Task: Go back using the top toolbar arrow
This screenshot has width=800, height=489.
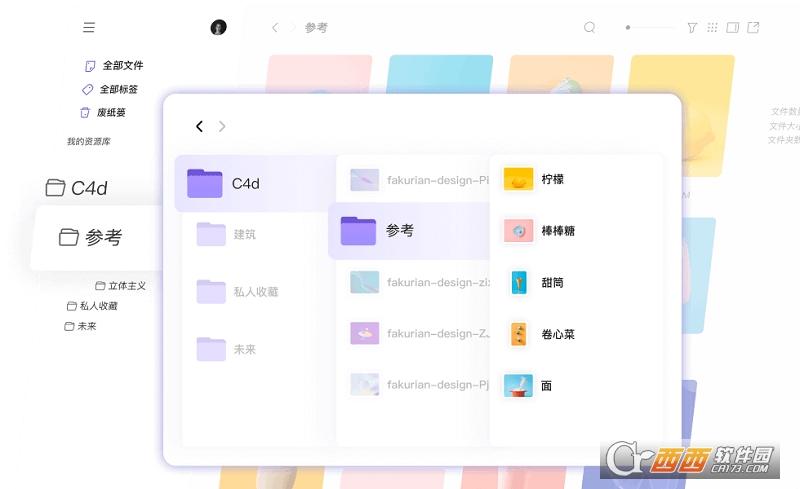Action: [275, 28]
